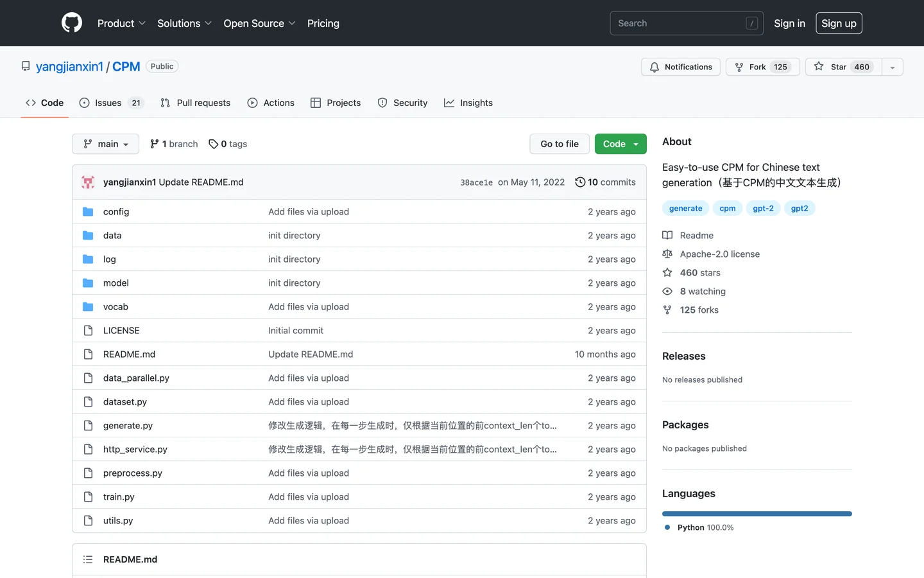Viewport: 924px width, 578px height.
Task: Click the train.py file icon
Action: pyautogui.click(x=88, y=496)
